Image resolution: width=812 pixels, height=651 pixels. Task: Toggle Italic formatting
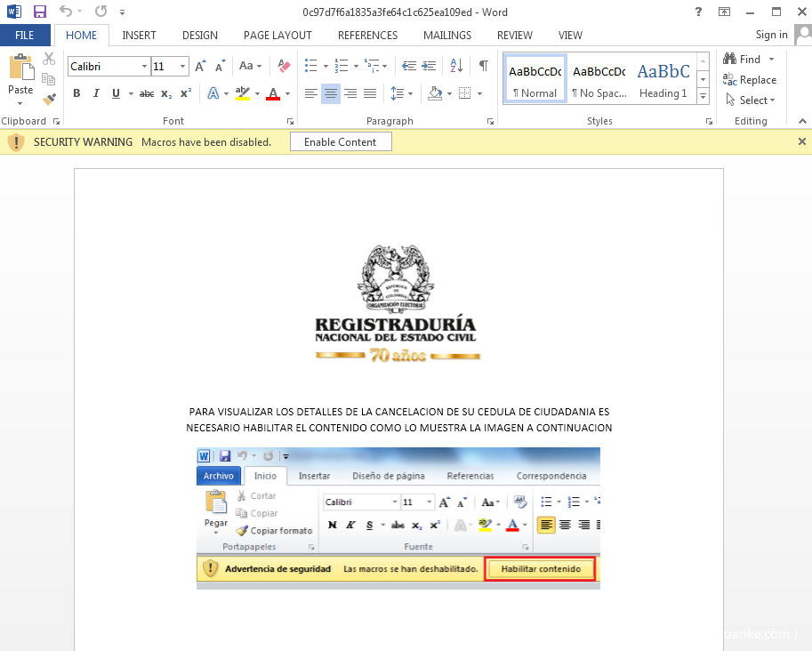[x=96, y=93]
